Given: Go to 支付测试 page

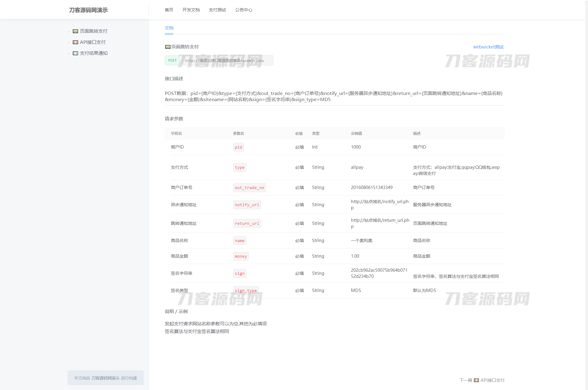Looking at the screenshot, I should (217, 10).
